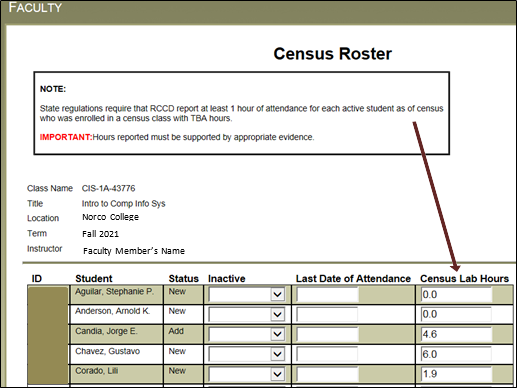The image size is (517, 388).
Task: Click Census Lab Hours field for Aguilar
Action: tap(456, 294)
